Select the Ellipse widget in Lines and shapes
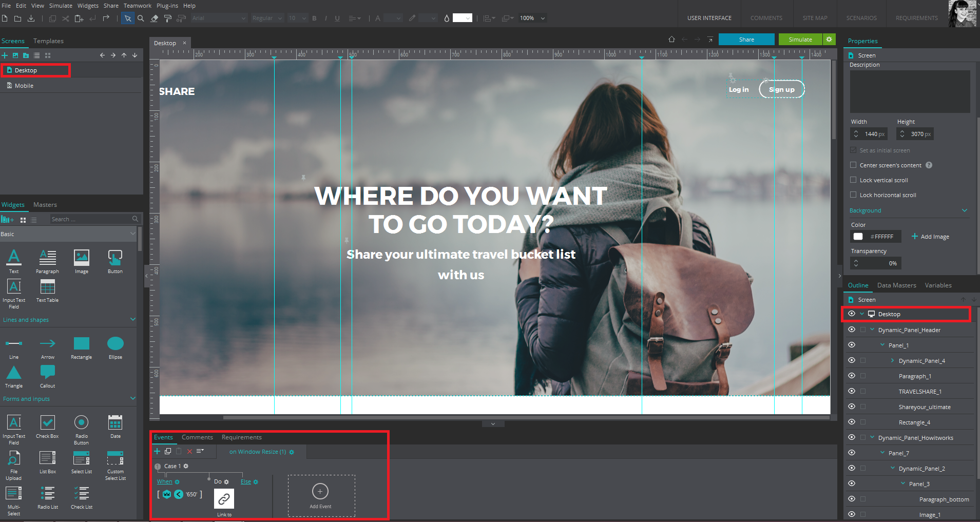Viewport: 980px width, 522px height. (x=115, y=344)
